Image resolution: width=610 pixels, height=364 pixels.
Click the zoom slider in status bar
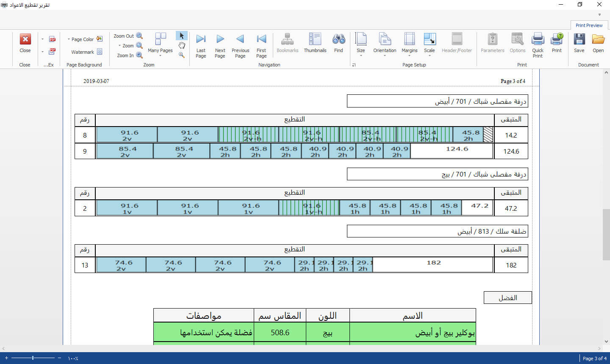click(x=33, y=358)
